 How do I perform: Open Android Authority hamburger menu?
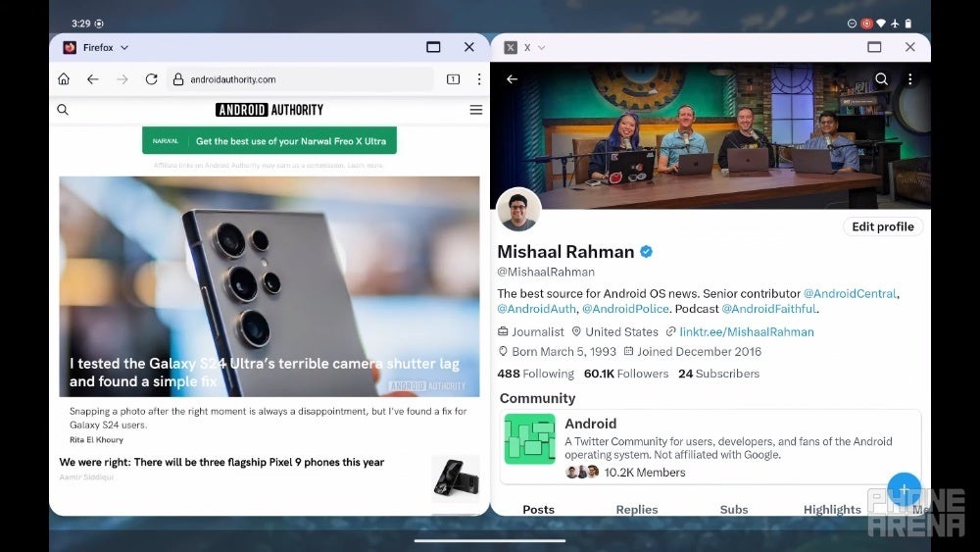pos(476,110)
